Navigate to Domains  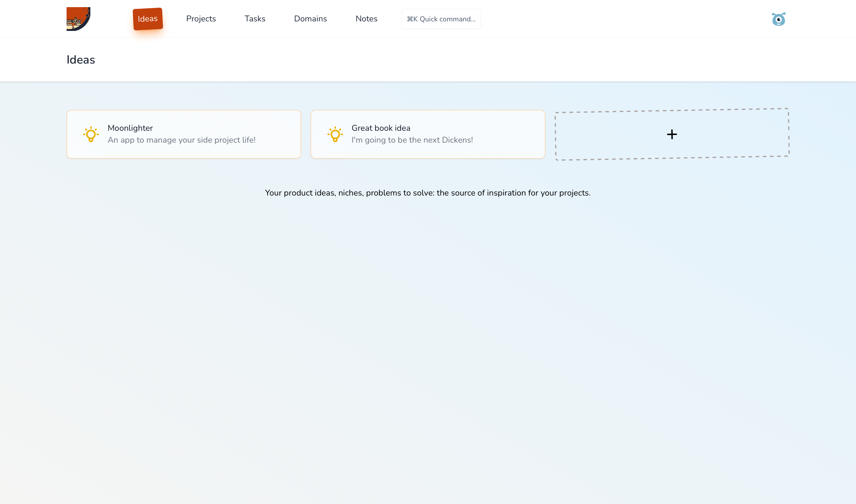tap(310, 19)
